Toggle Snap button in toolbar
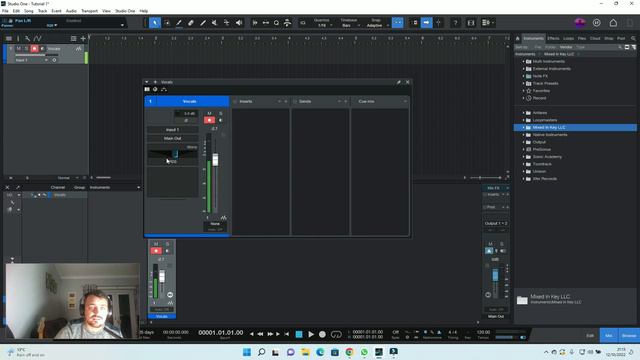Viewport: 640px width, 360px height. coord(398,23)
